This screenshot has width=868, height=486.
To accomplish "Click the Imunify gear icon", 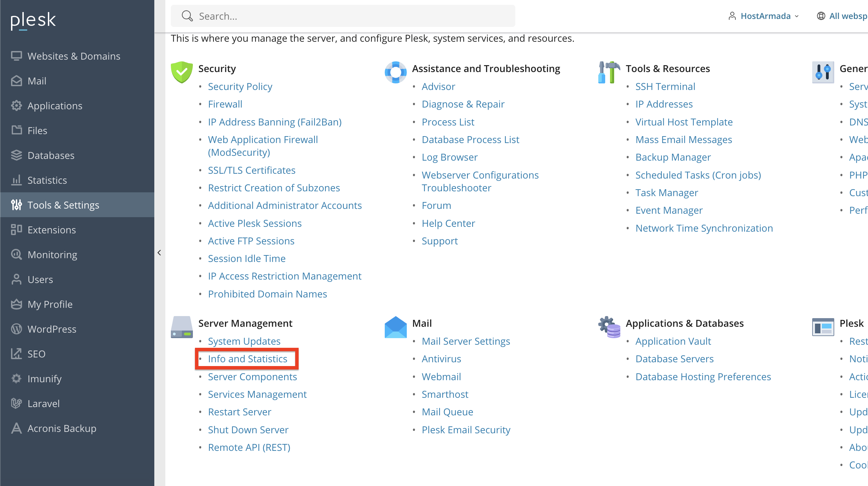I will click(x=16, y=378).
